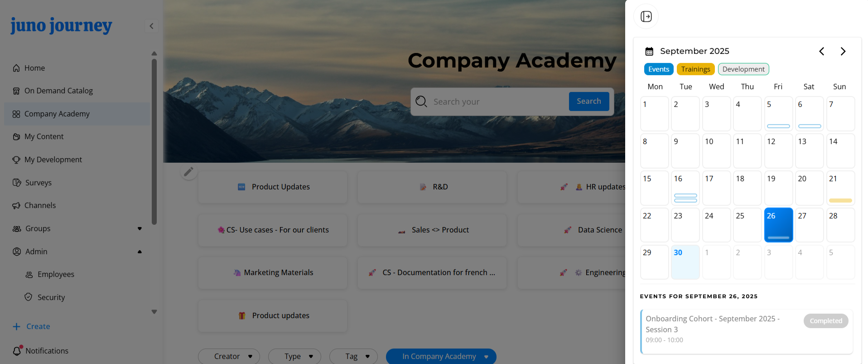Close the calendar side panel
Image resolution: width=868 pixels, height=364 pixels.
tap(646, 17)
